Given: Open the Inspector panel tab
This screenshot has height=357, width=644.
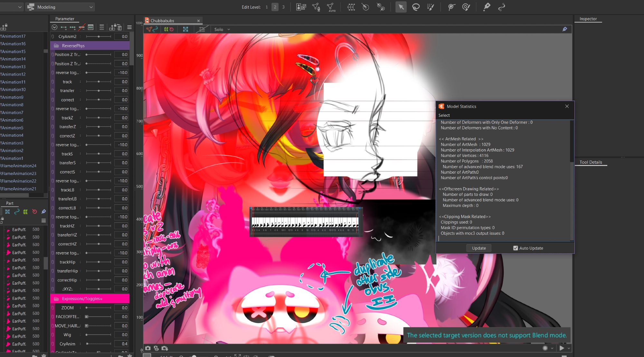Looking at the screenshot, I should point(588,19).
